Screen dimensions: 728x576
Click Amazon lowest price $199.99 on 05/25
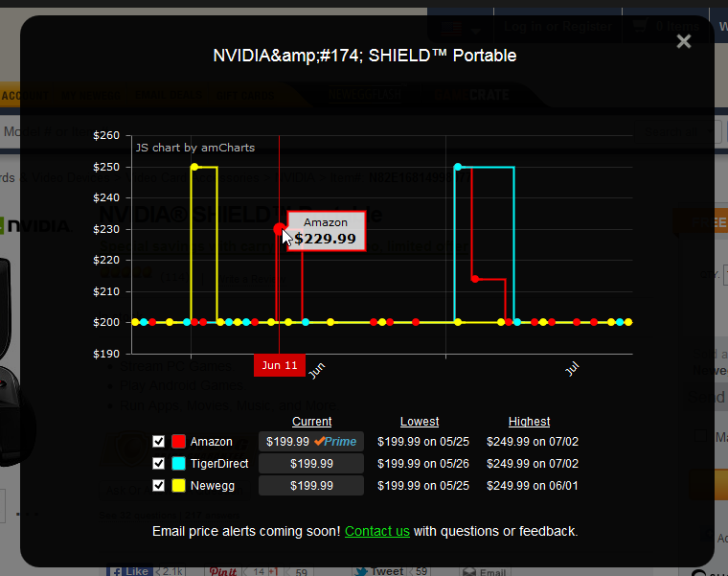click(x=423, y=441)
